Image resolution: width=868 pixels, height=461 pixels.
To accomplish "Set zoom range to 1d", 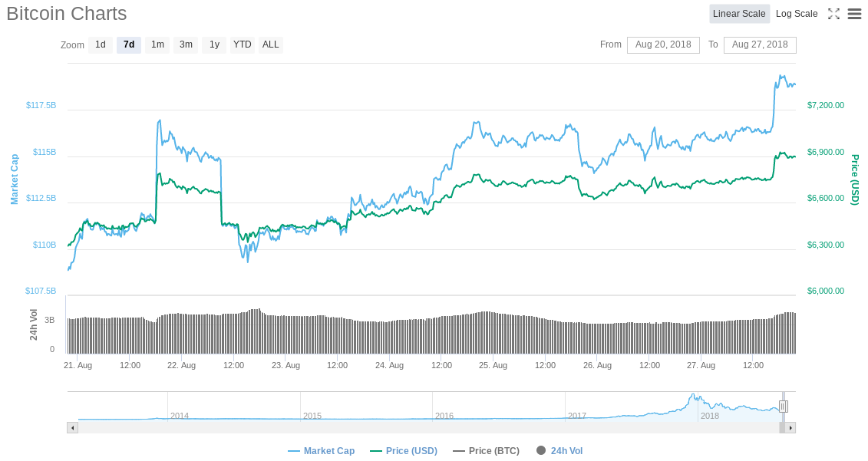I will (101, 44).
